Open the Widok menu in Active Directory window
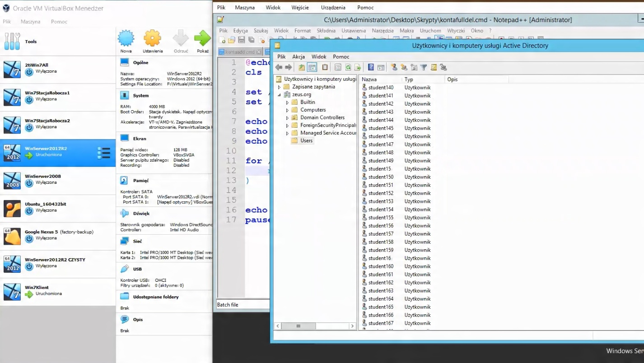 319,56
